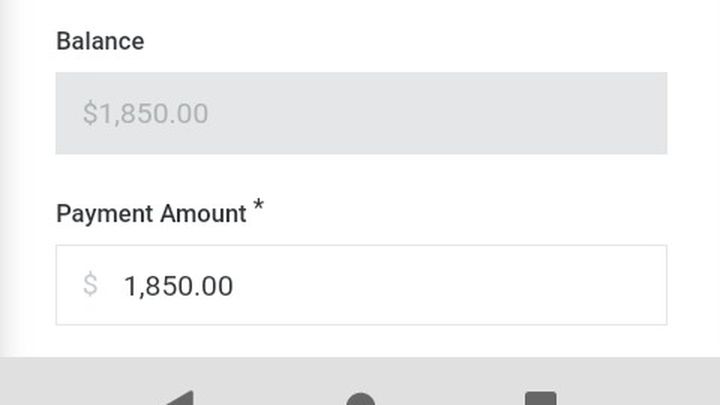Click the Payment Amount label
720x405 pixels.
[151, 214]
